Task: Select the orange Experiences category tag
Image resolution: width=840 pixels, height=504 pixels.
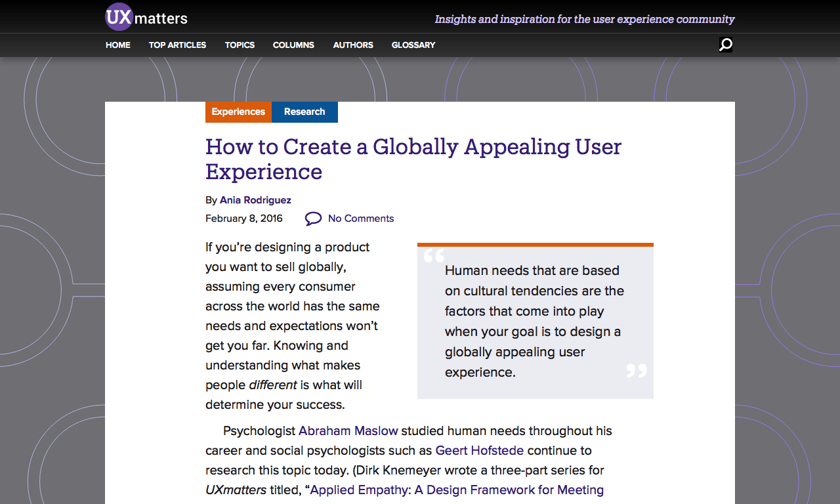Action: pos(238,112)
